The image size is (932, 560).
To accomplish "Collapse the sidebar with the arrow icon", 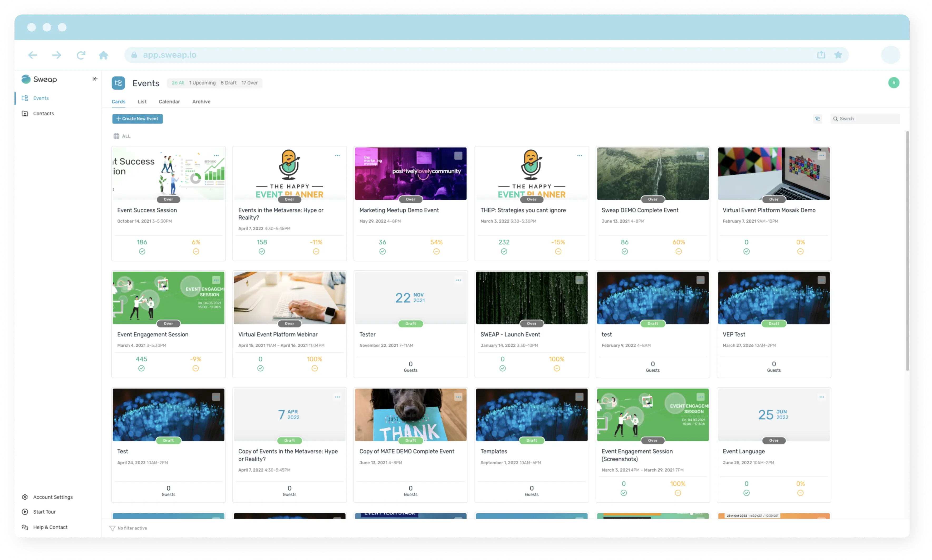I will point(95,79).
